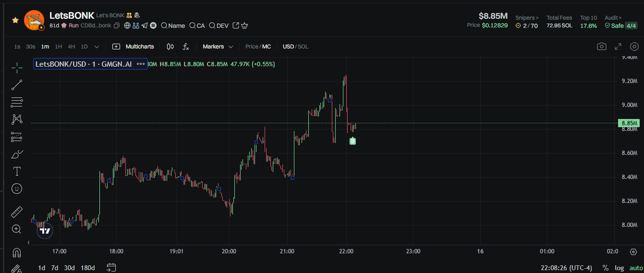This screenshot has height=273, width=644.
Task: Open Multicharts view
Action: pyautogui.click(x=133, y=47)
